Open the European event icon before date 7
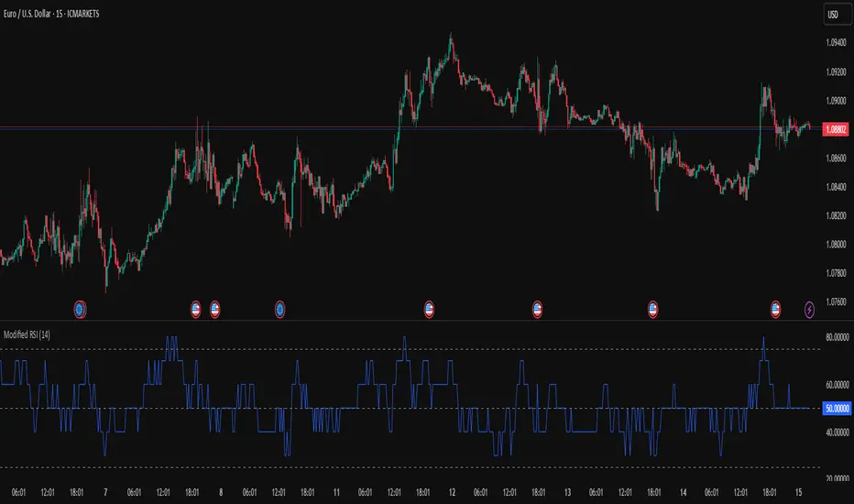 point(80,308)
